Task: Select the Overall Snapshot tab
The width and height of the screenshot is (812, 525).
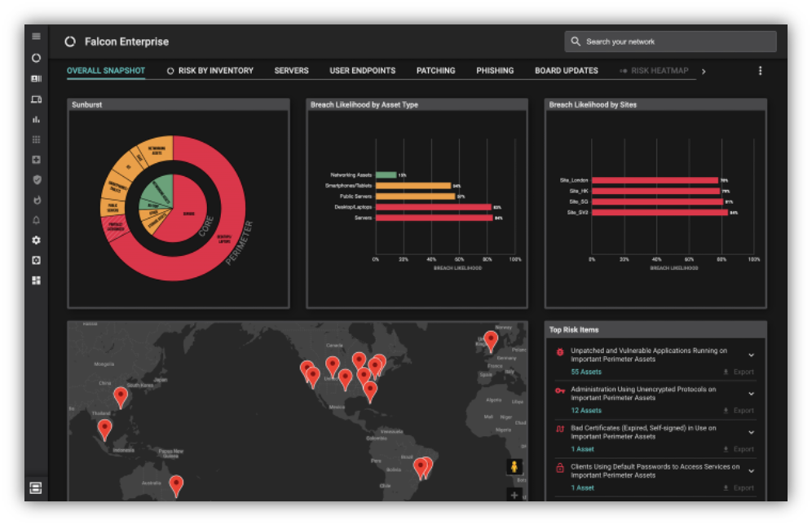Action: (106, 70)
